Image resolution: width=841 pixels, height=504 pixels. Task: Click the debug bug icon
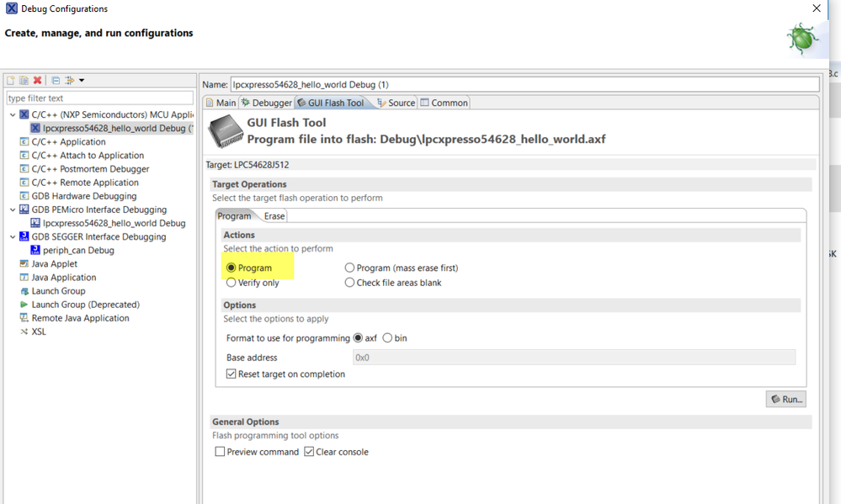click(801, 39)
